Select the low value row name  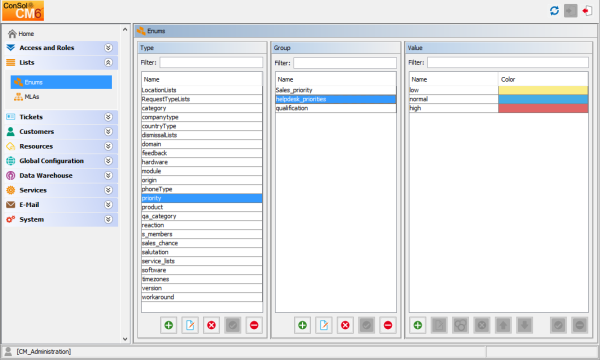tap(453, 90)
